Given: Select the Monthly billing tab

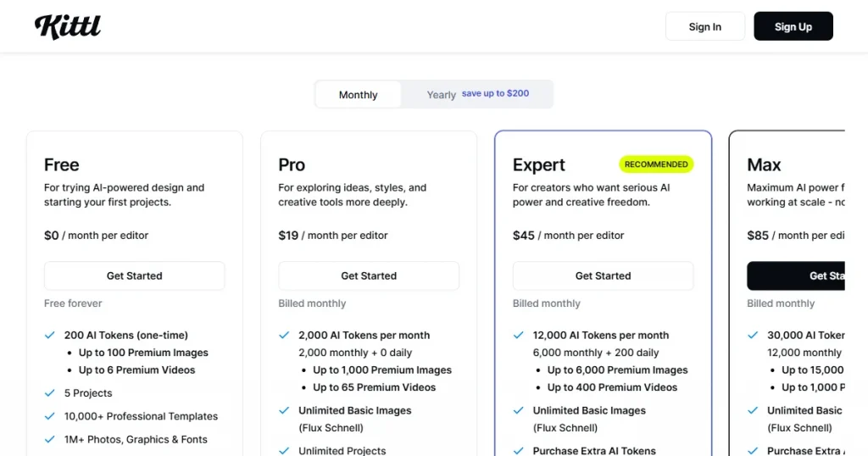Looking at the screenshot, I should coord(359,95).
